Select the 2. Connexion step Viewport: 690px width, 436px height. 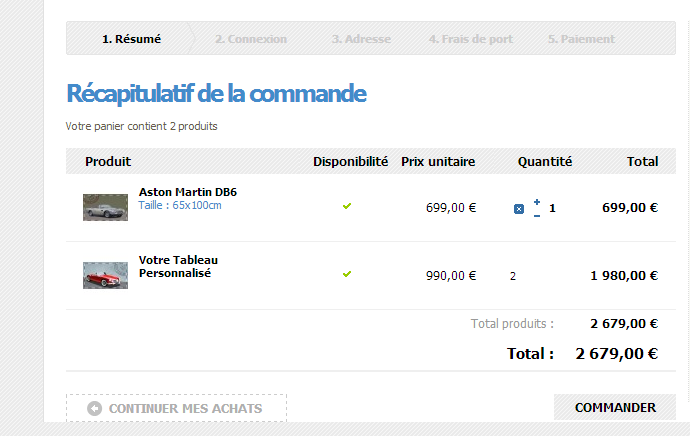click(250, 39)
